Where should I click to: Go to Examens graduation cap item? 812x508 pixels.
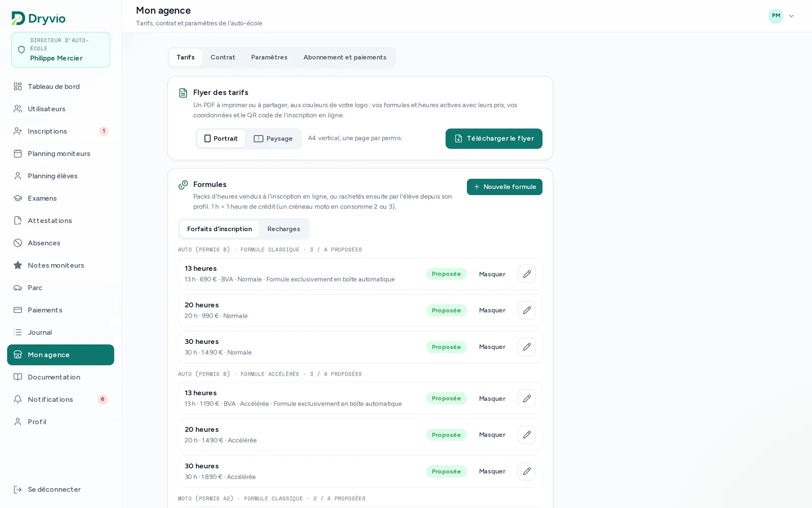point(18,198)
